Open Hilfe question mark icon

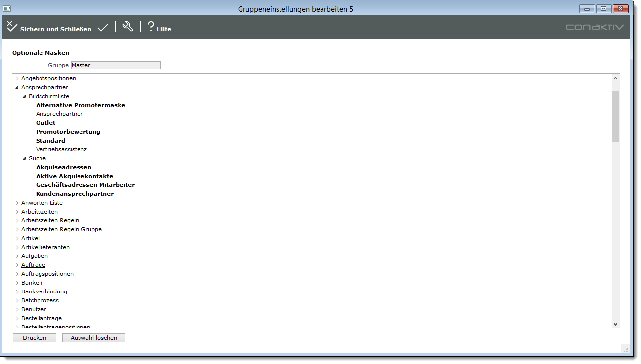151,27
